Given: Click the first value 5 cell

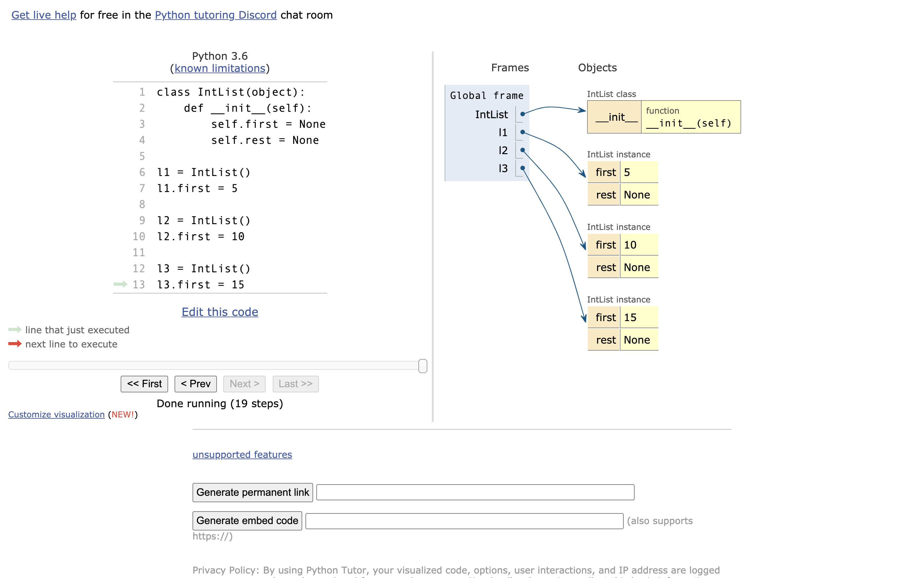Looking at the screenshot, I should (x=639, y=172).
